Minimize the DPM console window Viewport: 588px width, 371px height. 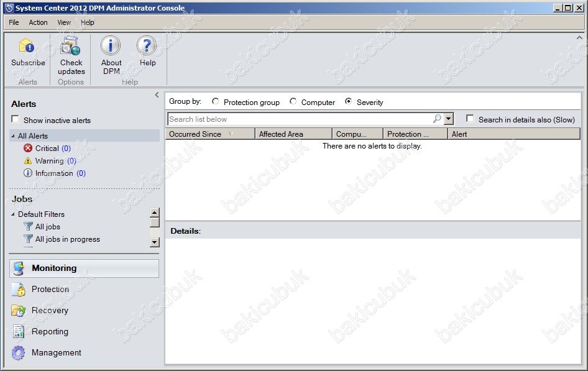558,8
